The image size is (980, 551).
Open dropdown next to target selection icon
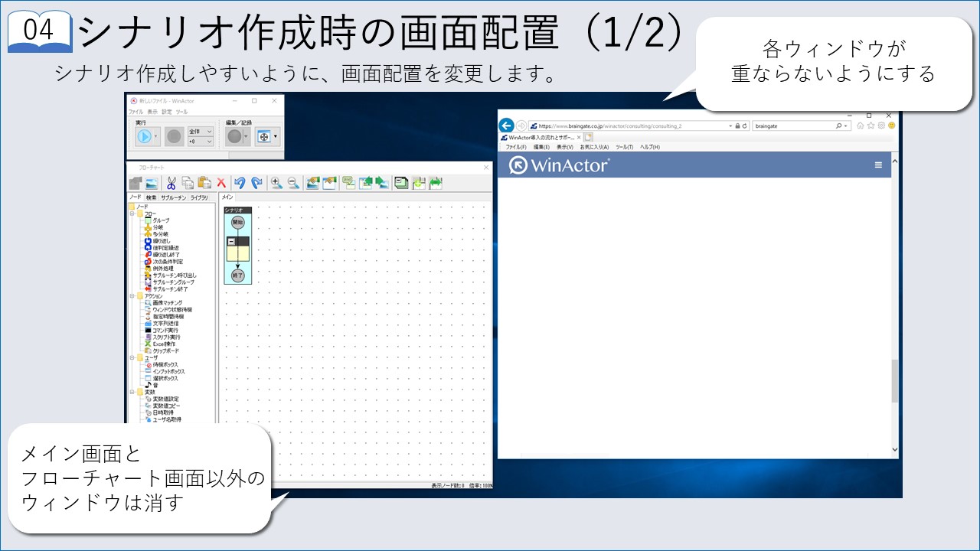[x=276, y=136]
